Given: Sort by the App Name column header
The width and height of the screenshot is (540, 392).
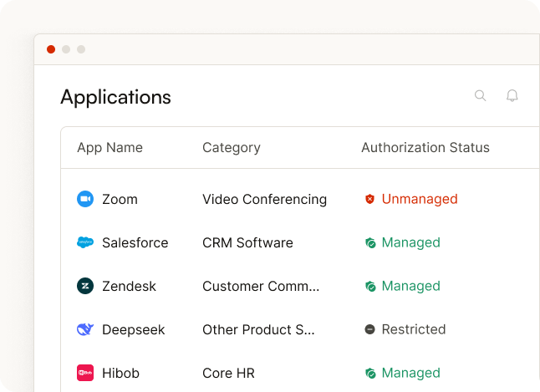Looking at the screenshot, I should point(110,148).
